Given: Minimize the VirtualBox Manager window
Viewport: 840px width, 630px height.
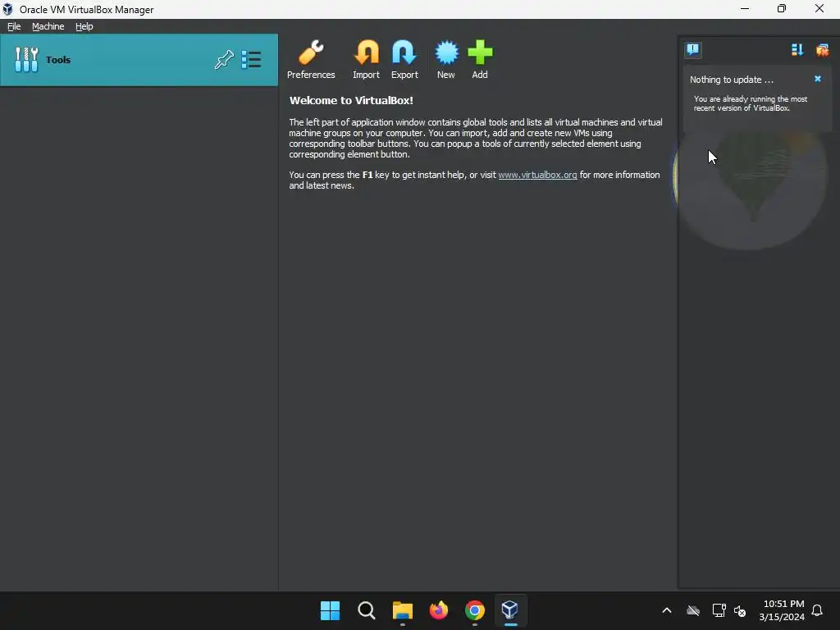Looking at the screenshot, I should coord(745,9).
